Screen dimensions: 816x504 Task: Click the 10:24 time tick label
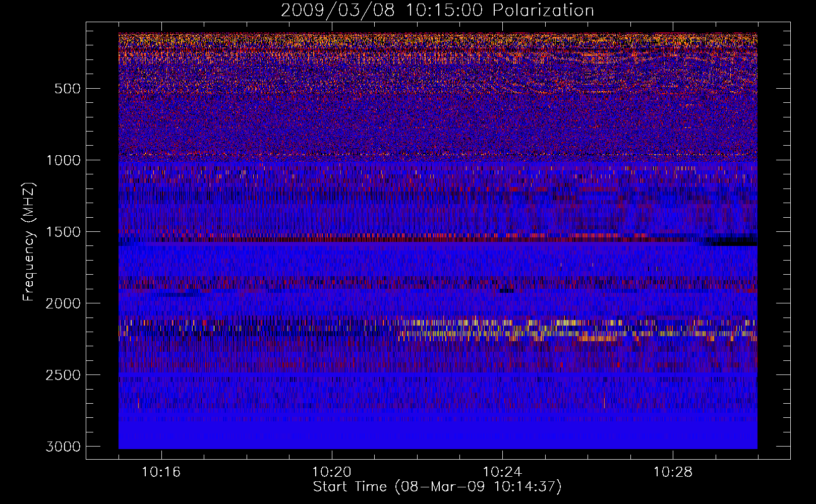(x=502, y=472)
